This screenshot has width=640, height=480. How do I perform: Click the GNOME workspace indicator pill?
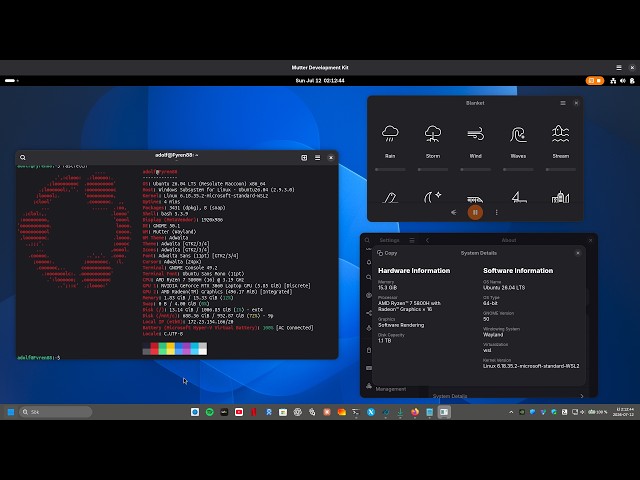pyautogui.click(x=11, y=81)
